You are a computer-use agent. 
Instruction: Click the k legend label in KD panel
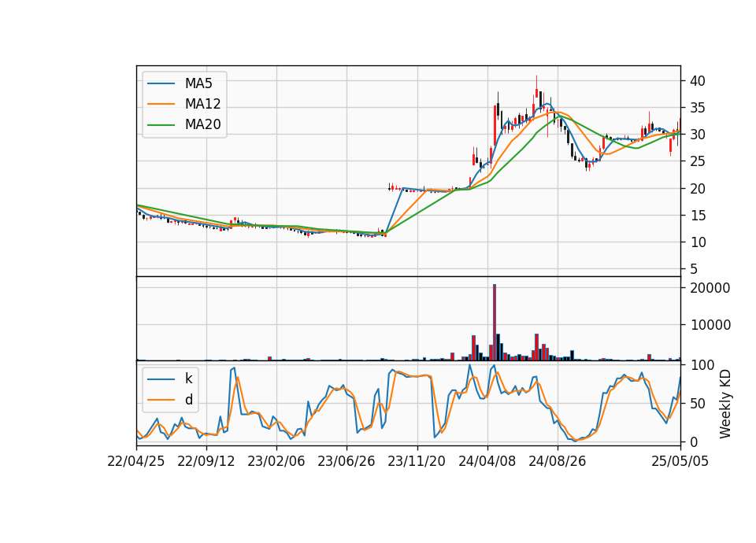point(188,379)
